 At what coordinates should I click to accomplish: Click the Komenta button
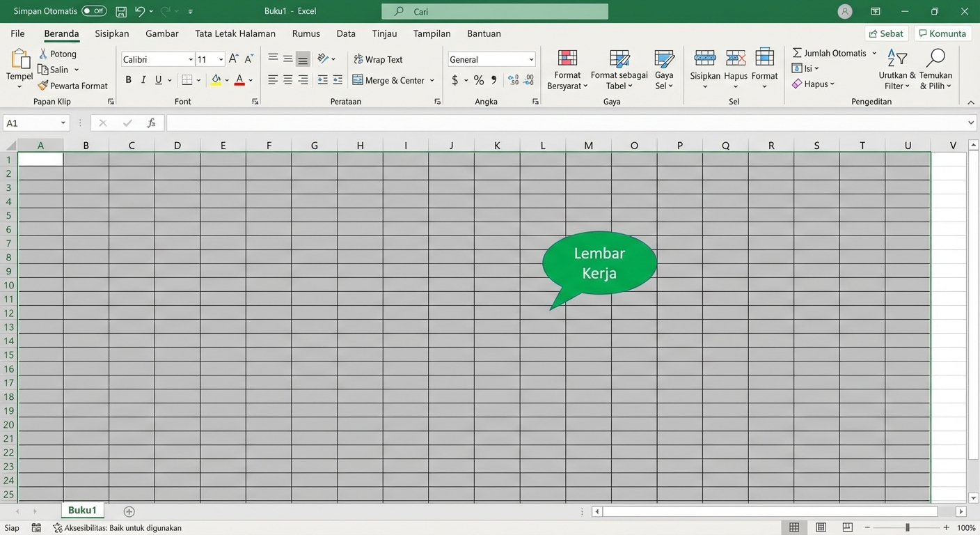943,33
